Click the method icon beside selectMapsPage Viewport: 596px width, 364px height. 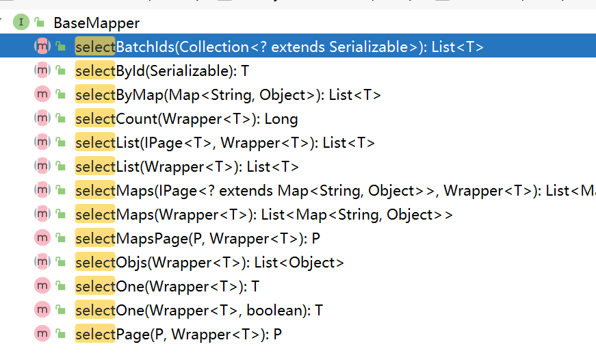(x=42, y=238)
